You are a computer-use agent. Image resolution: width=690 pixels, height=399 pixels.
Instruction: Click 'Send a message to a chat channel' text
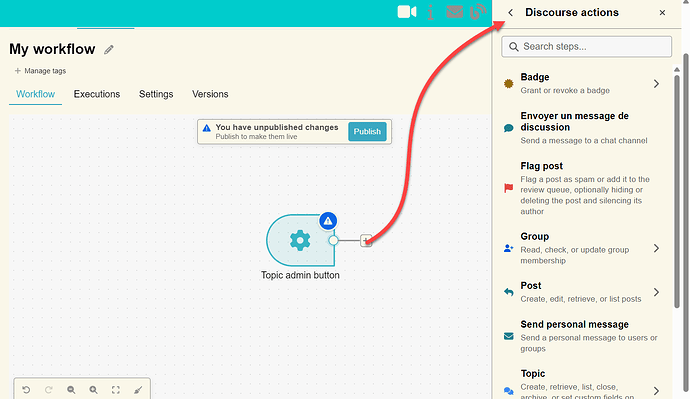click(584, 141)
